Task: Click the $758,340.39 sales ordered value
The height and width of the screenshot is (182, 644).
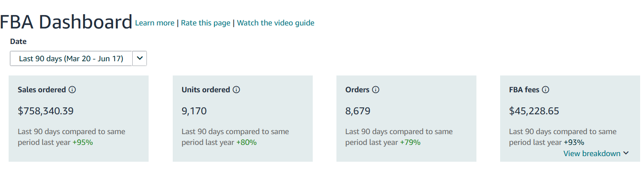Action: 46,111
